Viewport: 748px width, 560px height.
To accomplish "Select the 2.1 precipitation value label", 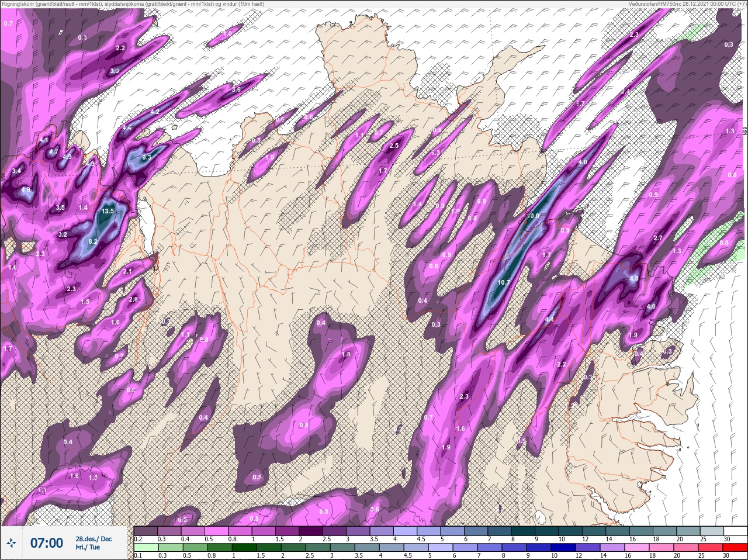I will coord(128,271).
